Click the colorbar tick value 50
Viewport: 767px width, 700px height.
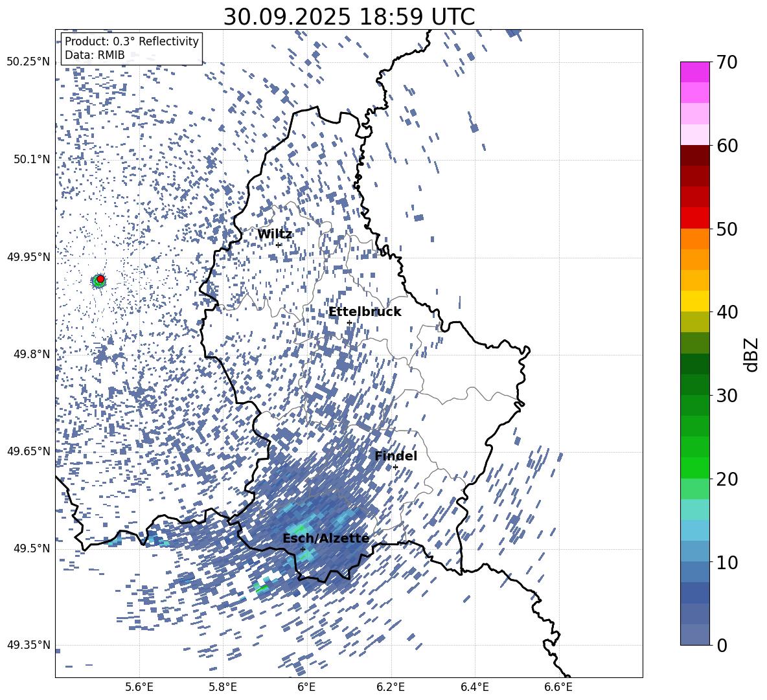[x=727, y=229]
